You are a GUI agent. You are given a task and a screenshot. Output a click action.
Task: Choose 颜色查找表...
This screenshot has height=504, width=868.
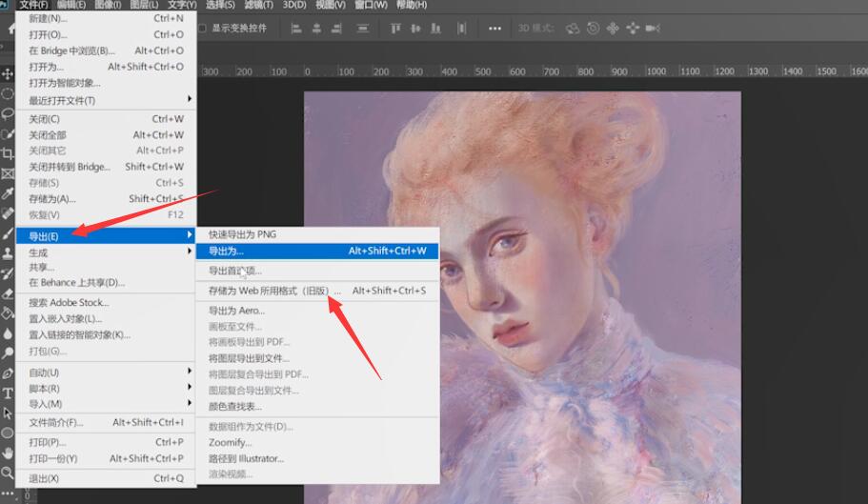(317, 407)
